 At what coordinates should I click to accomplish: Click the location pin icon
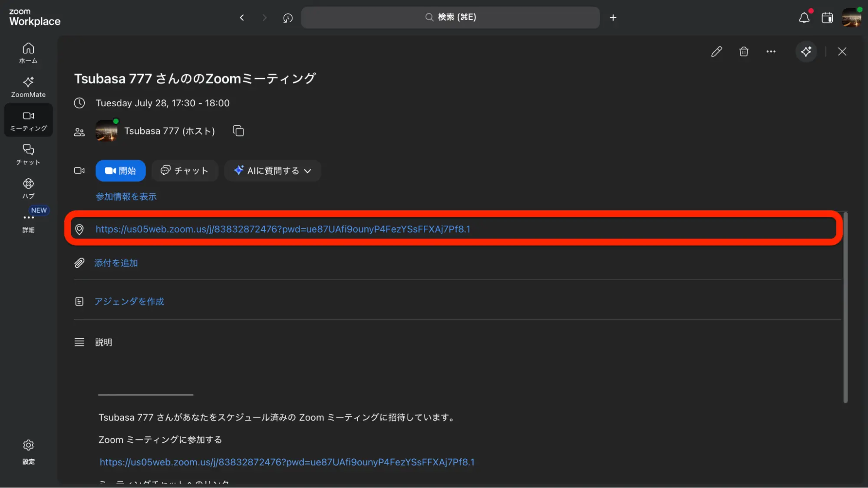tap(79, 229)
